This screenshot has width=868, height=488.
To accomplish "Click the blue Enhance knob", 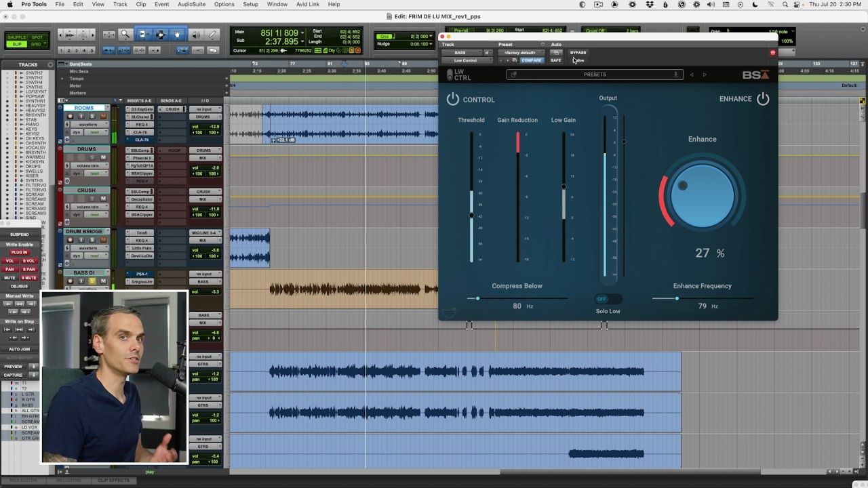I will 702,197.
